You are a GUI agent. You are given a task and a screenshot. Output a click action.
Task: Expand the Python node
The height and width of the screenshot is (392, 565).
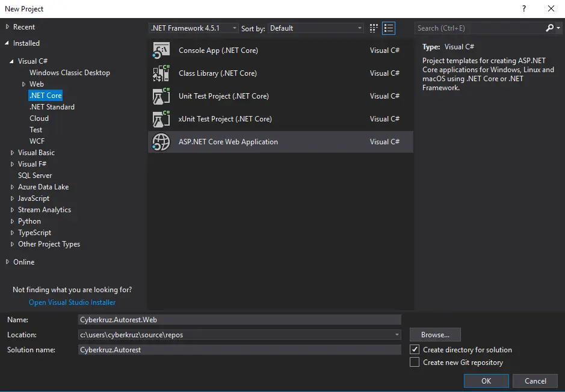12,221
